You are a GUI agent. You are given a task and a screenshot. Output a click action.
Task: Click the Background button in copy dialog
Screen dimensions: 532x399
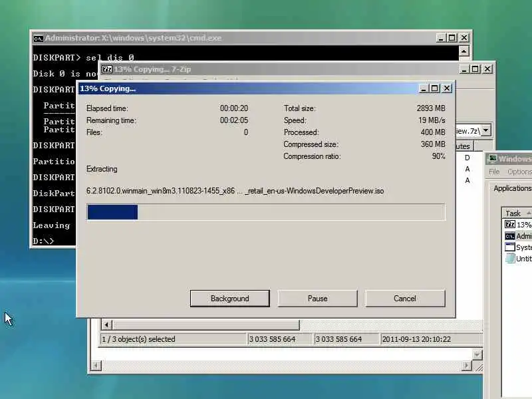click(229, 298)
